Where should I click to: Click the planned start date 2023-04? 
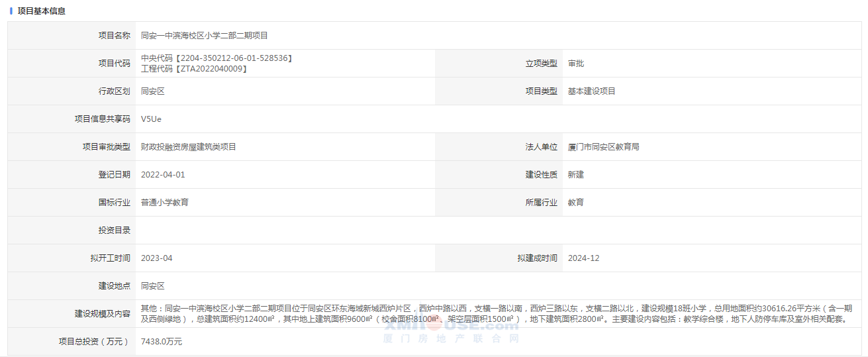(156, 258)
